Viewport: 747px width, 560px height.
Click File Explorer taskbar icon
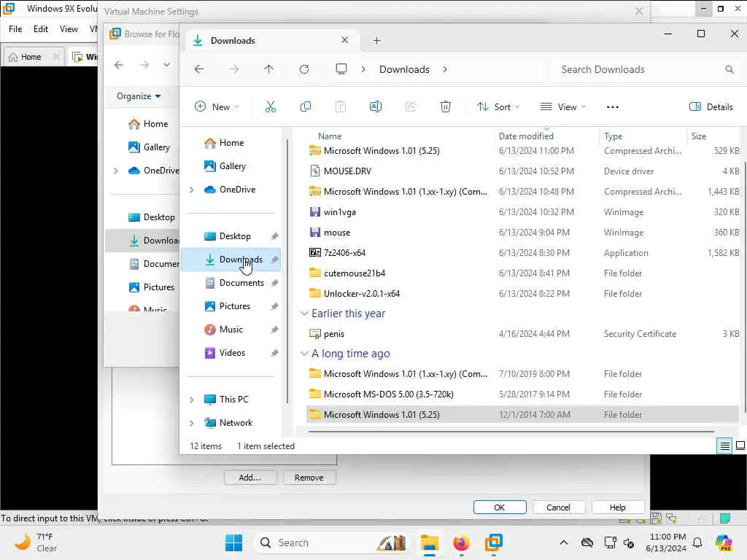429,542
